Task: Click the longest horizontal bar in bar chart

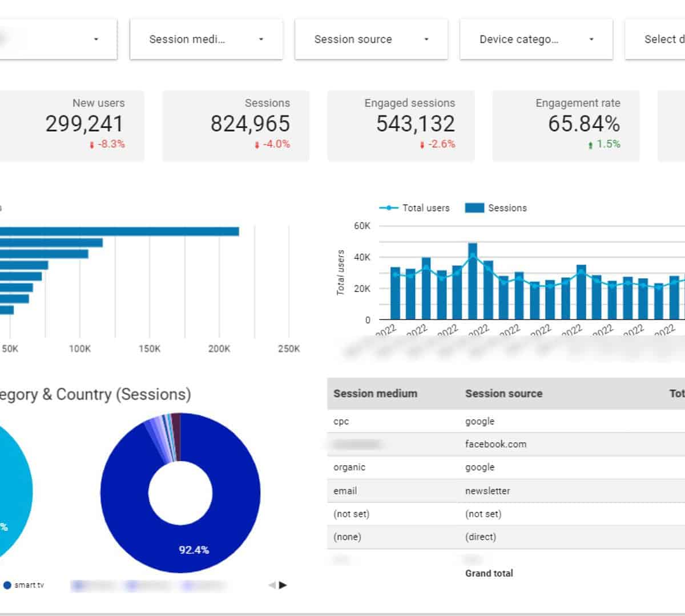Action: [x=120, y=232]
